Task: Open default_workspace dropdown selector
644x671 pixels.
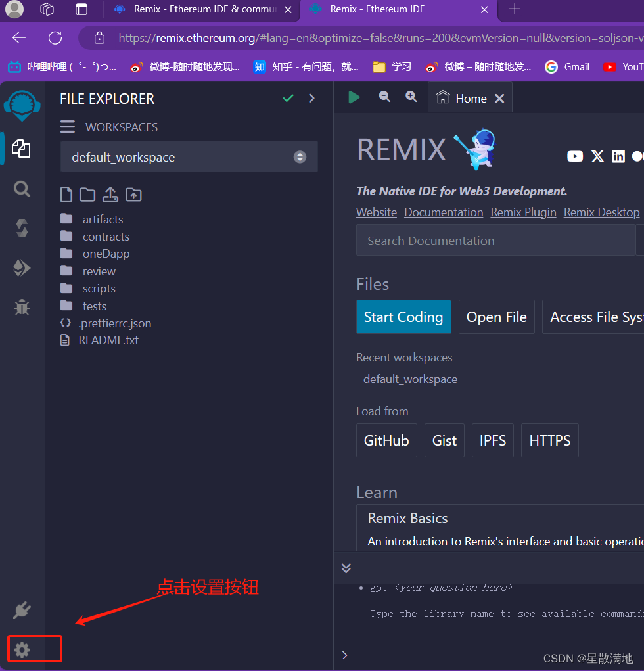Action: coord(189,157)
